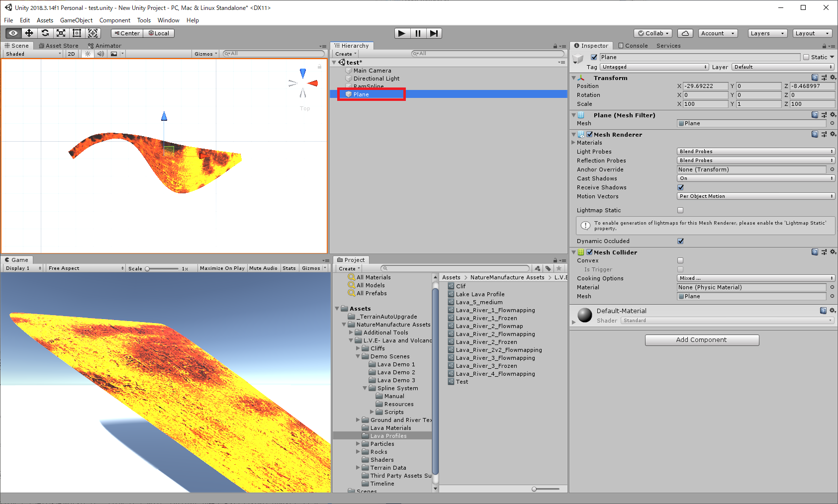This screenshot has width=838, height=504.
Task: Toggle scene audio speaker icon
Action: [100, 54]
